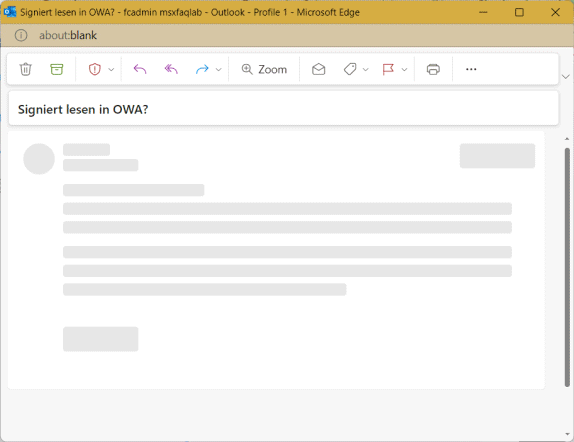Categorize the message with the tag icon
Viewport: 574px width, 442px height.
coord(350,69)
